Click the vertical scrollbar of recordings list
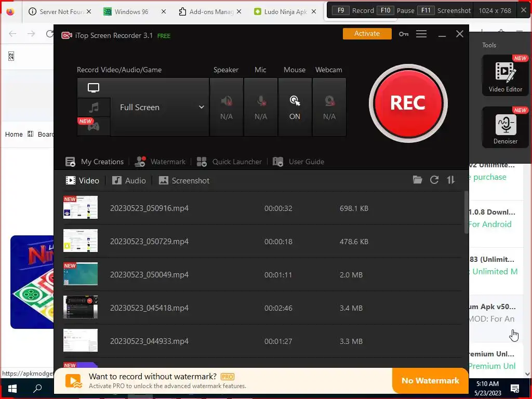532x399 pixels. click(466, 212)
